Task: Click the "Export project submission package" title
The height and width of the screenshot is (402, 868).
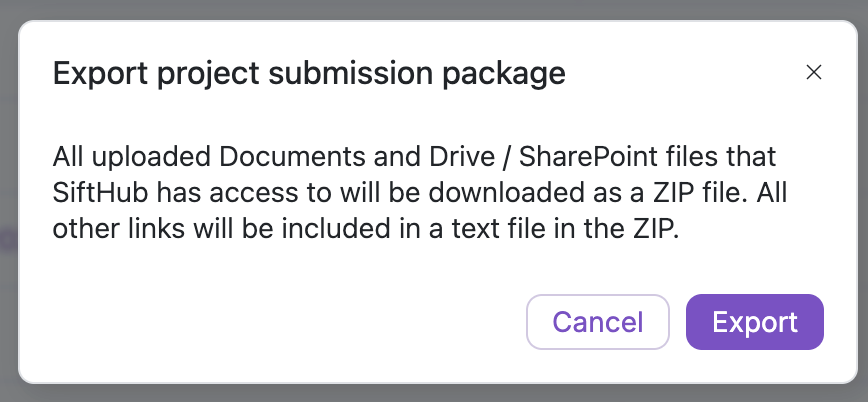Action: [x=309, y=73]
